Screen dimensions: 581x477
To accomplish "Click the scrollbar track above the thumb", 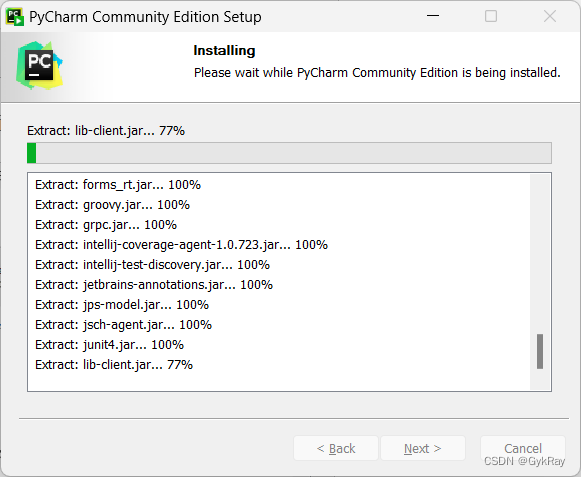I will [x=540, y=254].
